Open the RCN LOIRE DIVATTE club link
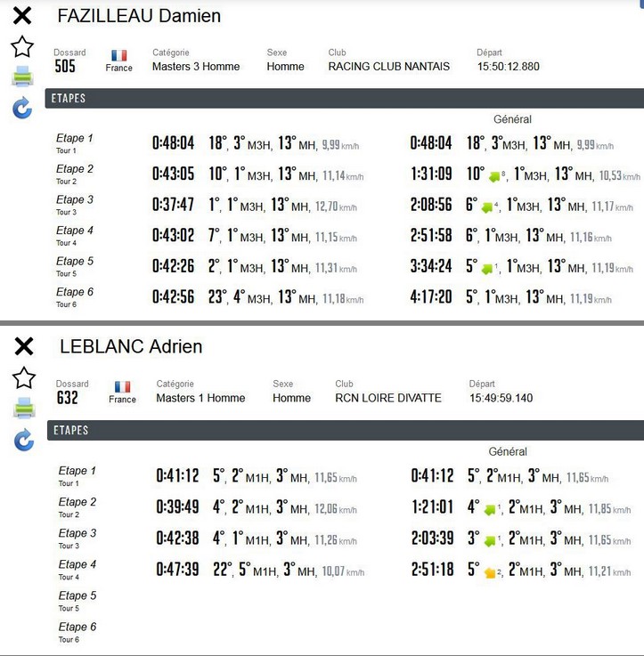The width and height of the screenshot is (644, 656). 387,398
